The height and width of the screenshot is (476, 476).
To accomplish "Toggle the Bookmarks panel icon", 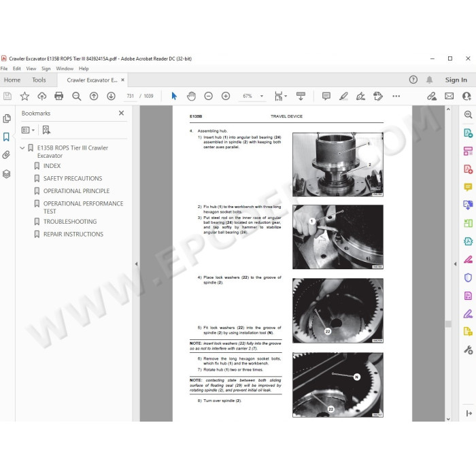I will coord(6,137).
